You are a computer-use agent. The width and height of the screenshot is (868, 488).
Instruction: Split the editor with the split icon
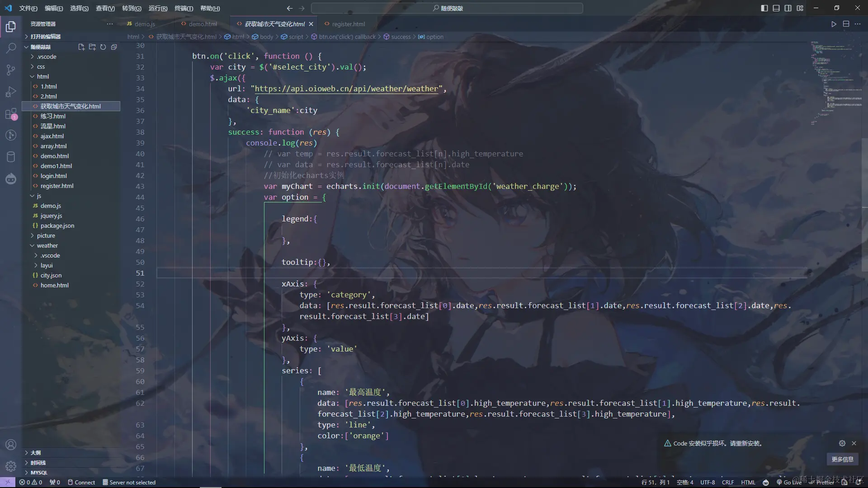tap(846, 24)
